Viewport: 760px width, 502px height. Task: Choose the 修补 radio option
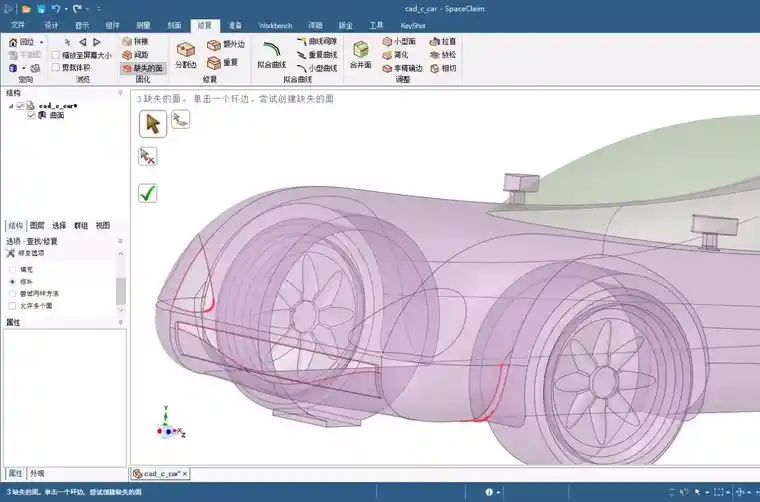tap(13, 282)
